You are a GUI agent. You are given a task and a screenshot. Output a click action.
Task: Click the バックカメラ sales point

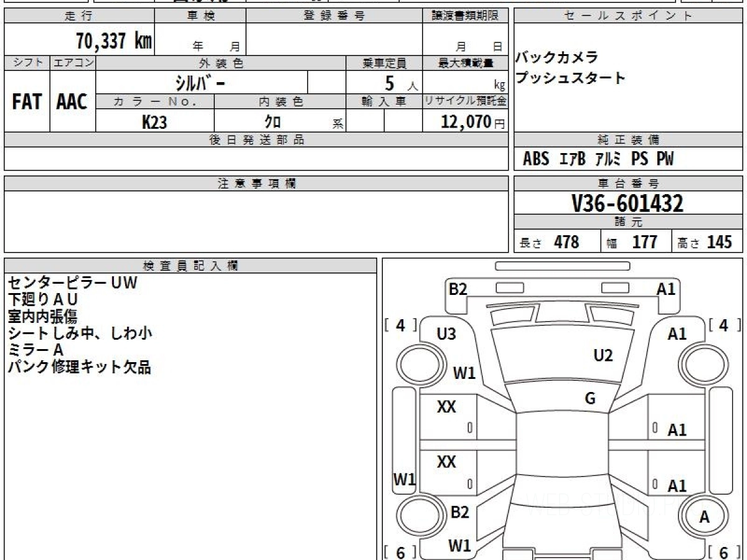pos(557,58)
